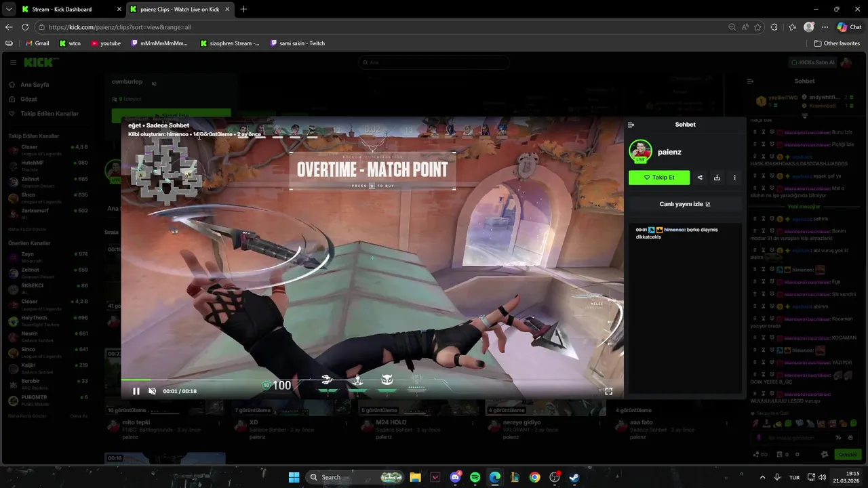
Task: Reload the current page
Action: click(25, 27)
